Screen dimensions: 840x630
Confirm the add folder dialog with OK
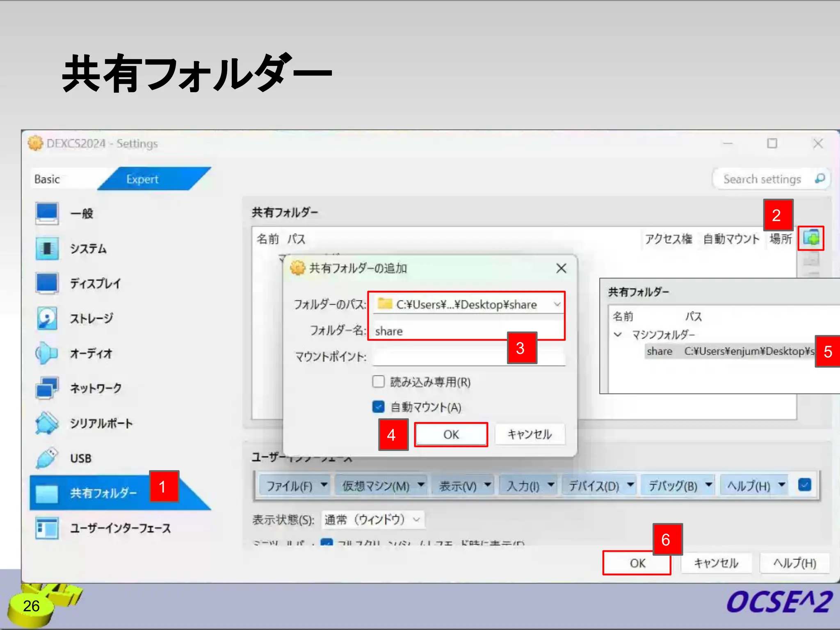[x=451, y=434]
